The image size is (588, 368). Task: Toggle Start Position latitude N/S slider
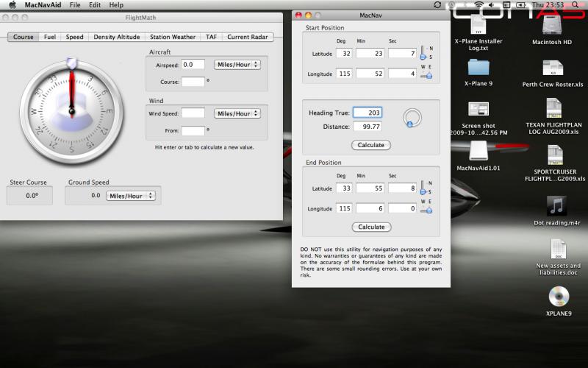[423, 52]
